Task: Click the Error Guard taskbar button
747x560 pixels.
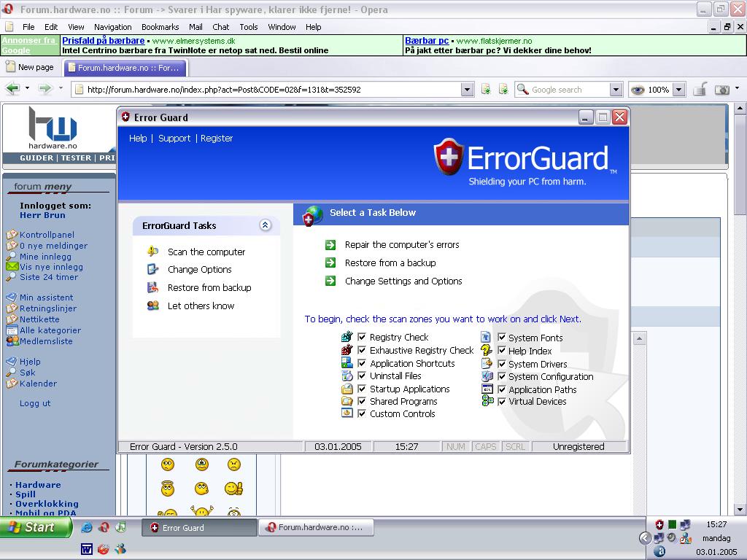Action: (199, 528)
